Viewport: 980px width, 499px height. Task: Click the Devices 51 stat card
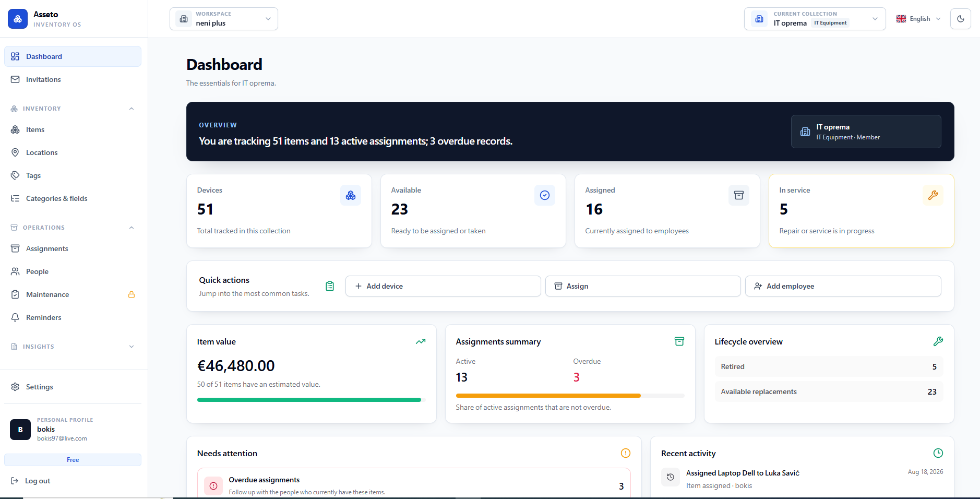click(279, 211)
